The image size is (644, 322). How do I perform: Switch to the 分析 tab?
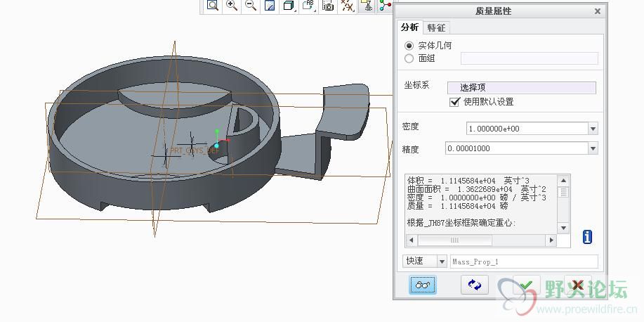pyautogui.click(x=409, y=27)
